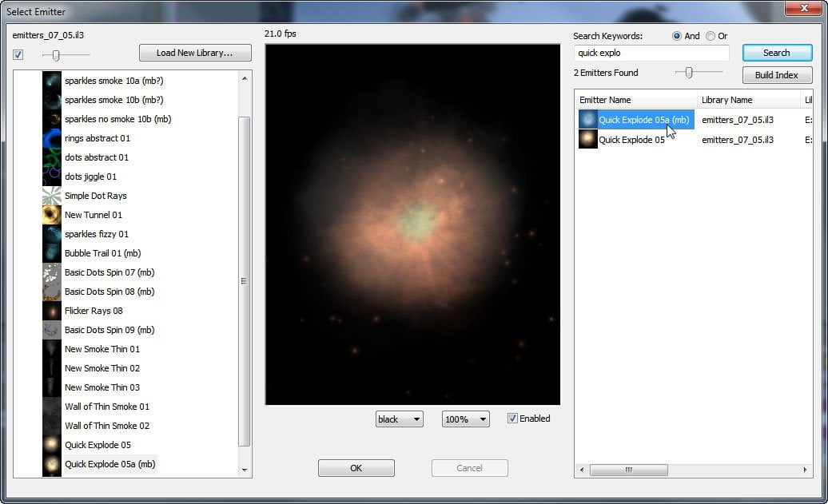Screen dimensions: 828x504
Task: Click Quick Explode 05a (mb) icon in library list
Action: coord(52,464)
